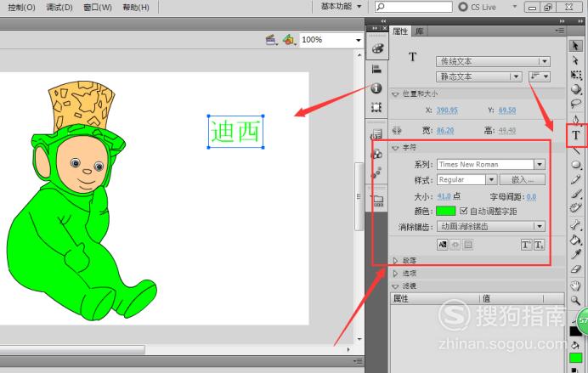Select the Eraser tool

click(x=575, y=268)
